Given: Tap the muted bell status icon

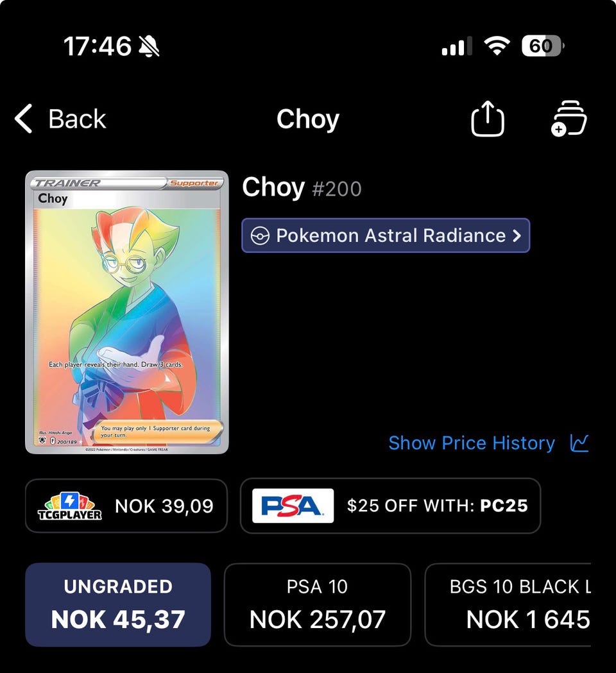Looking at the screenshot, I should coord(149,46).
